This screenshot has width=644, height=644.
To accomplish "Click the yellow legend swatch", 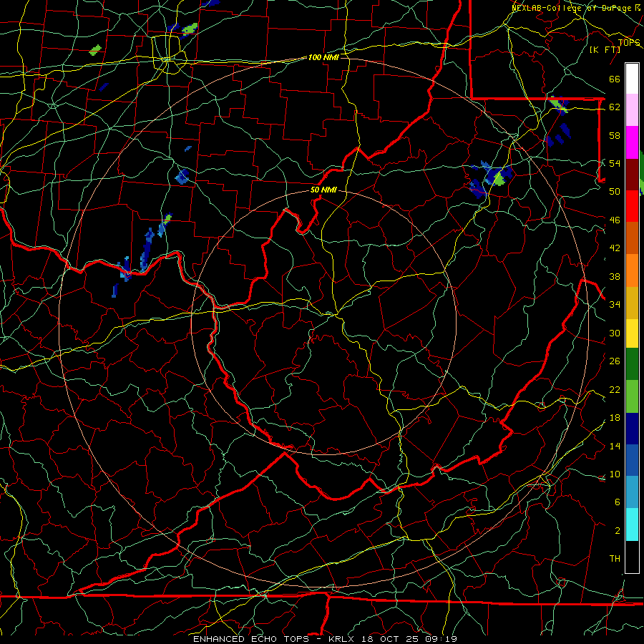I will tap(632, 333).
